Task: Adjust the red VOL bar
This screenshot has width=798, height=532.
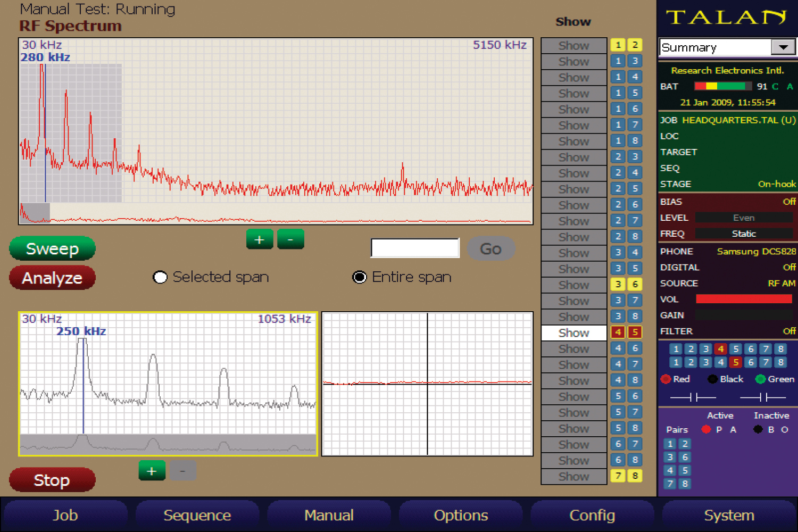Action: pos(744,299)
